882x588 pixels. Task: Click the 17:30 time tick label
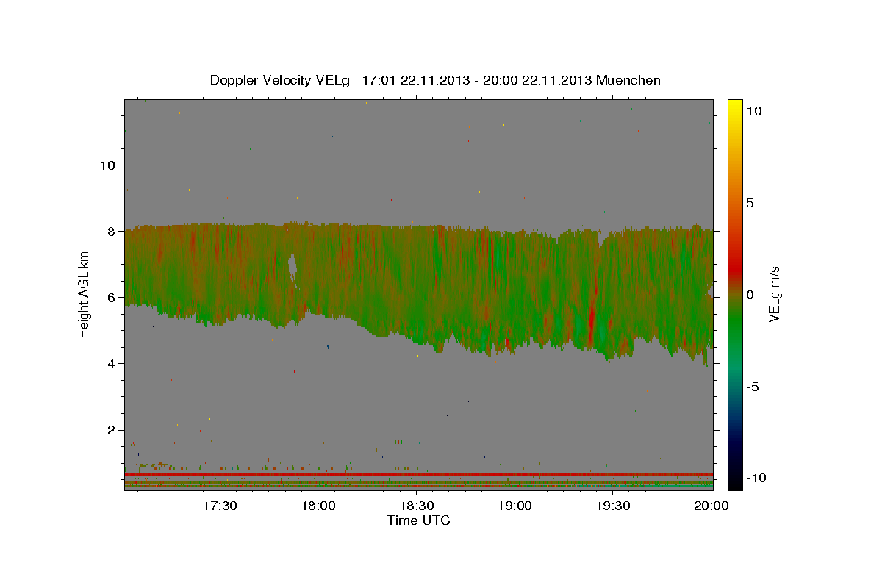(x=219, y=506)
